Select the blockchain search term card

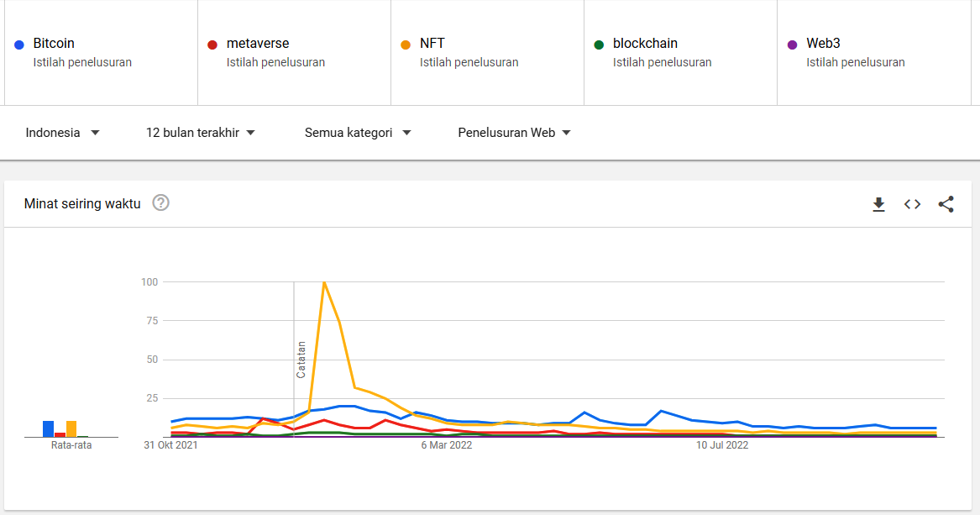coord(680,52)
